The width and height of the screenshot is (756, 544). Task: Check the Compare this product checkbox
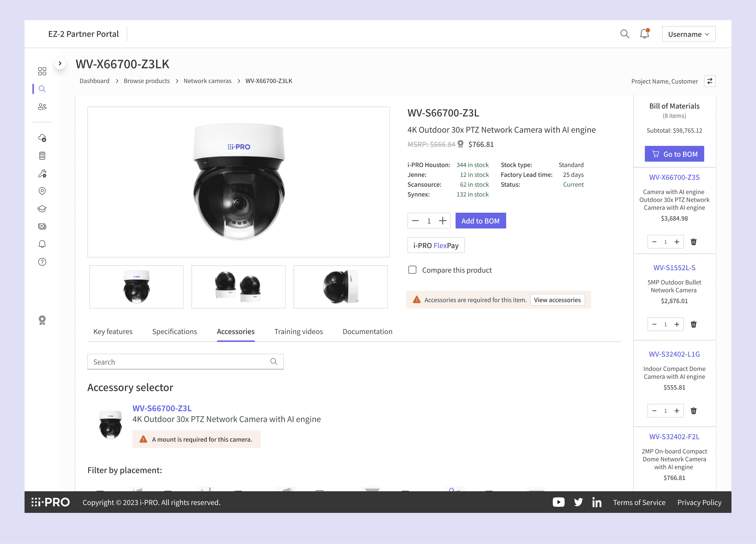coord(412,270)
